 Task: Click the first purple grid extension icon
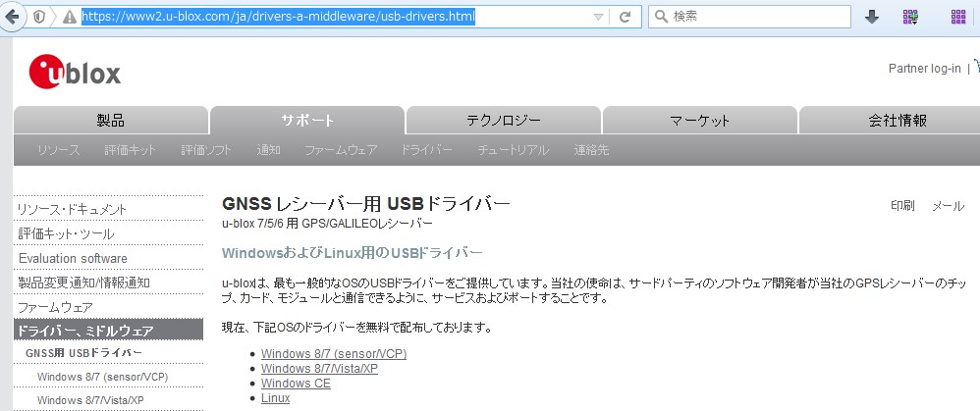click(910, 18)
